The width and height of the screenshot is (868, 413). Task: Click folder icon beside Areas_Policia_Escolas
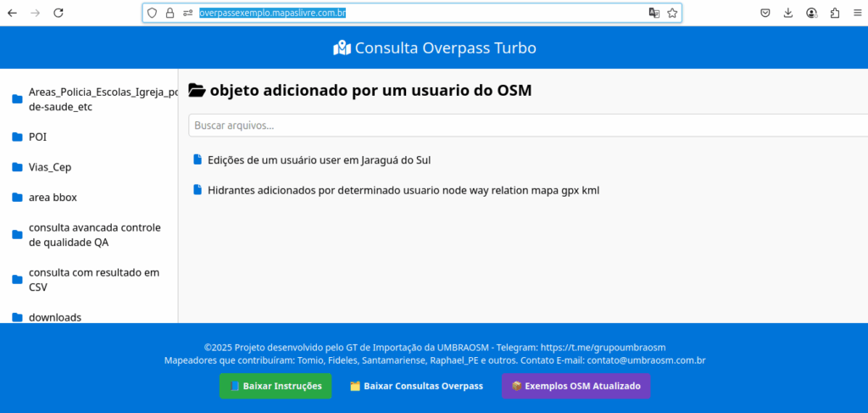(x=17, y=100)
